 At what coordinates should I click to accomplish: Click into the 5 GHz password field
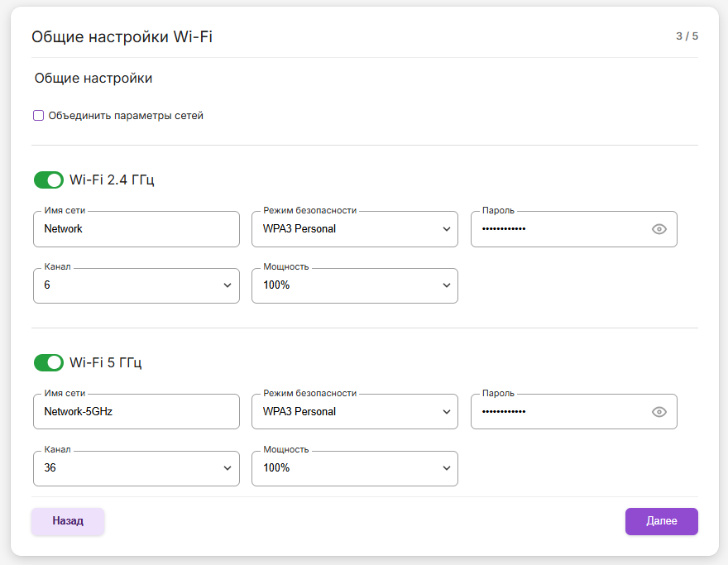point(559,412)
